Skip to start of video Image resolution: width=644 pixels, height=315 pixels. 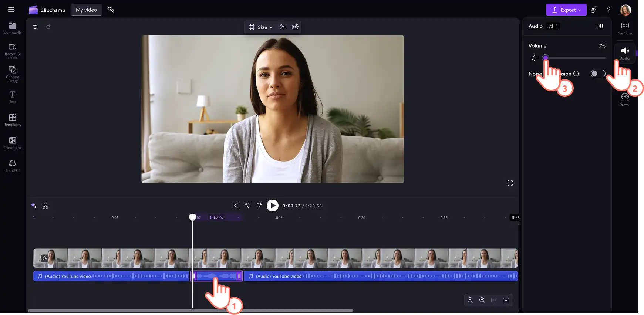point(236,206)
